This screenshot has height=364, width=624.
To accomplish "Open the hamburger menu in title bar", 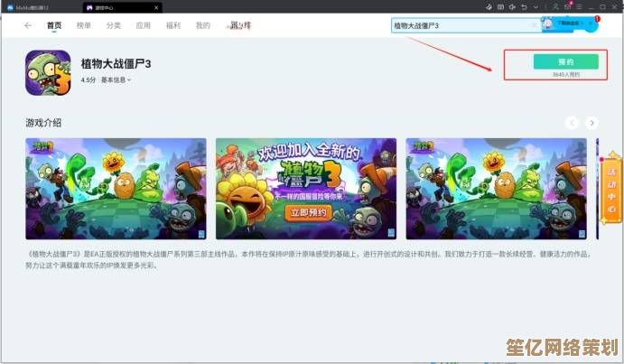I will [580, 7].
